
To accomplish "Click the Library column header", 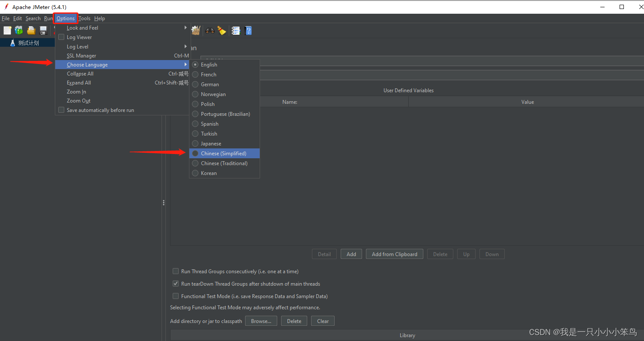I will coord(407,335).
